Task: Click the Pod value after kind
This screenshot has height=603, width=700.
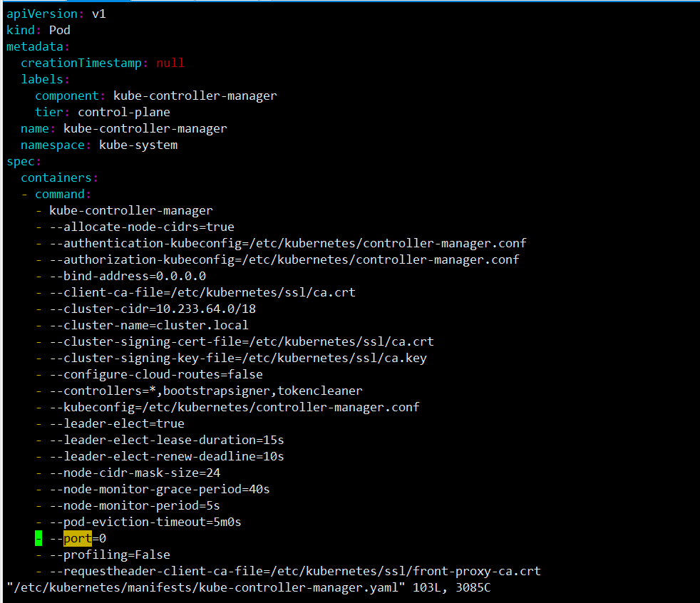Action: [x=59, y=30]
